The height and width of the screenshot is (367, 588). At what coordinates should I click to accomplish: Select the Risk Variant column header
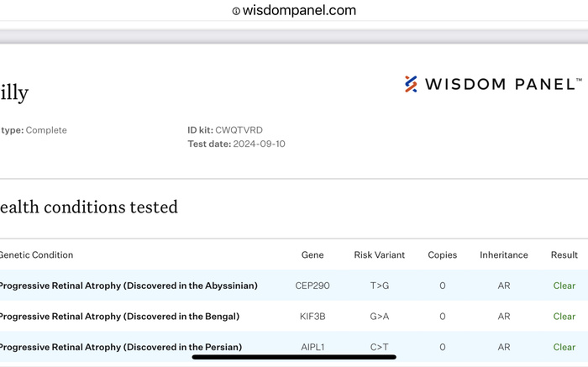[380, 254]
